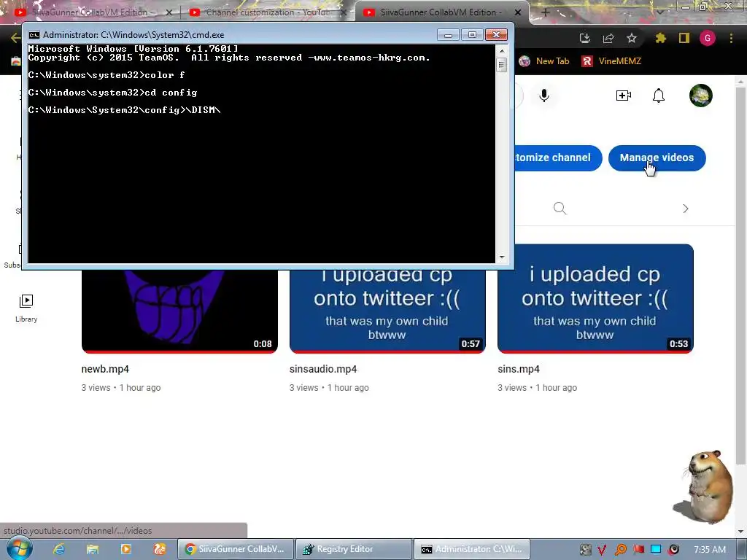Click the install app icon in Chrome toolbar
The height and width of the screenshot is (560, 747).
585,38
